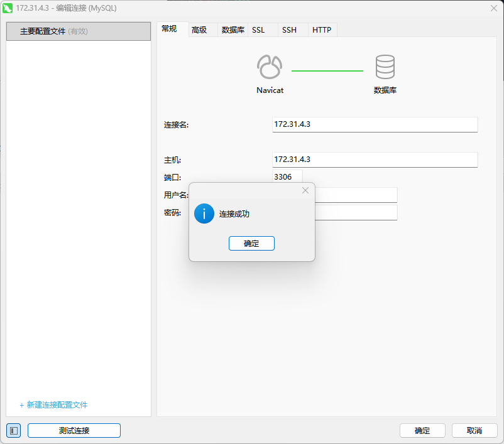The image size is (504, 444).
Task: Toggle the sidebar panel icon beside 测试连接
Action: coord(14,430)
